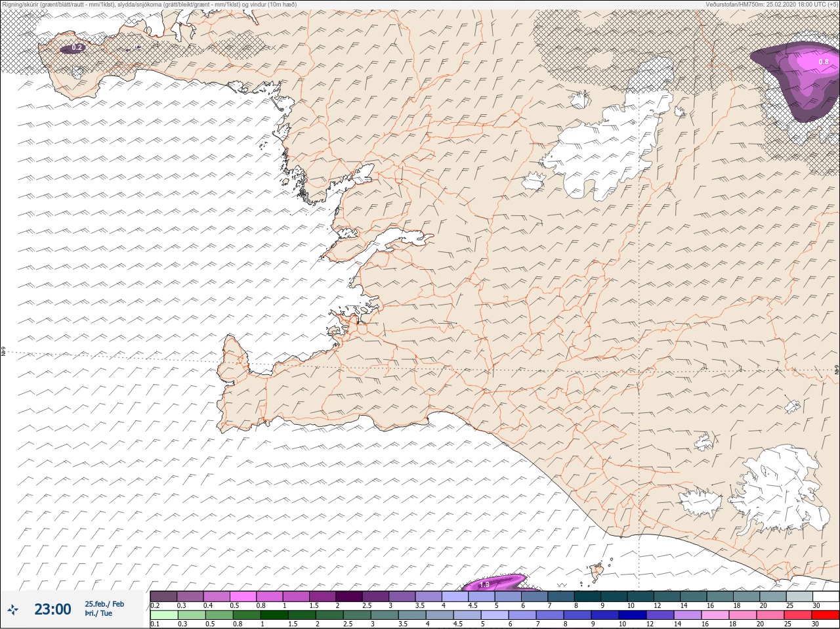Click the 64N latitude label at left edge
The image size is (840, 629).
tap(3, 352)
